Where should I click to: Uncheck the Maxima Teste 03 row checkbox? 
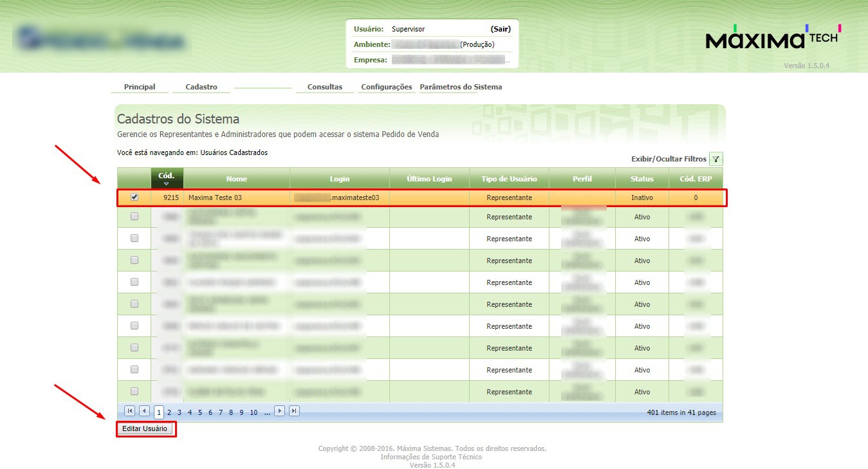point(134,198)
